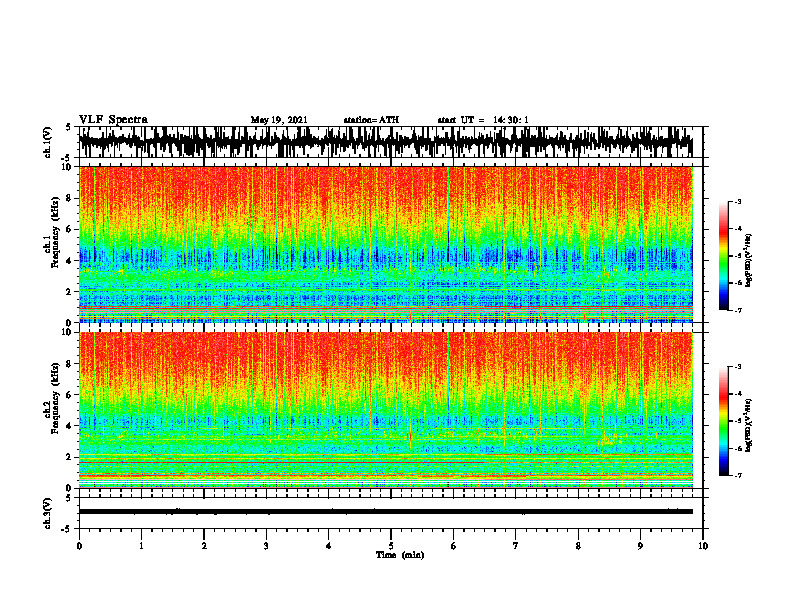Viewport: 792px width, 612px height.
Task: Click time axis tick label "6"
Action: [454, 546]
